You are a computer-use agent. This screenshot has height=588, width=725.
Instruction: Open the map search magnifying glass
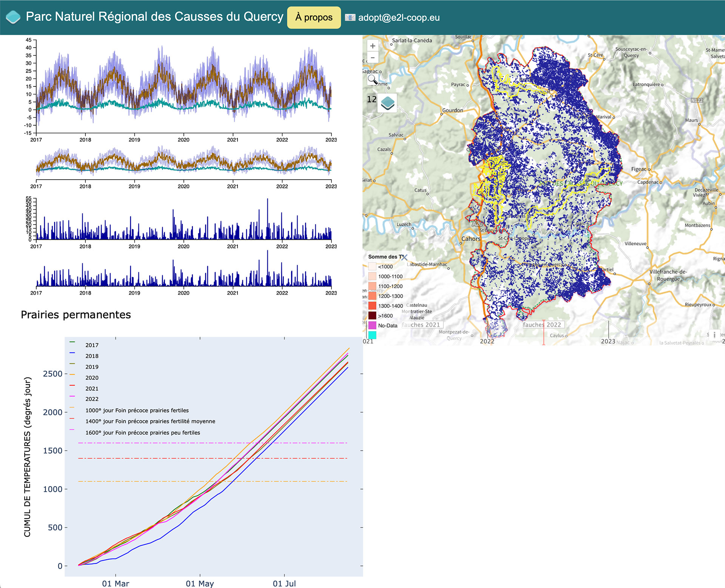click(x=373, y=79)
